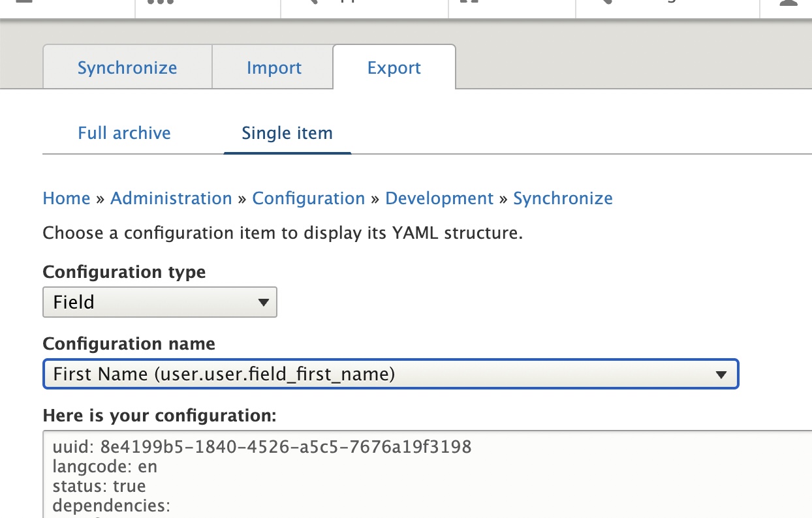Select the Single item sub-tab
812x518 pixels.
click(287, 133)
